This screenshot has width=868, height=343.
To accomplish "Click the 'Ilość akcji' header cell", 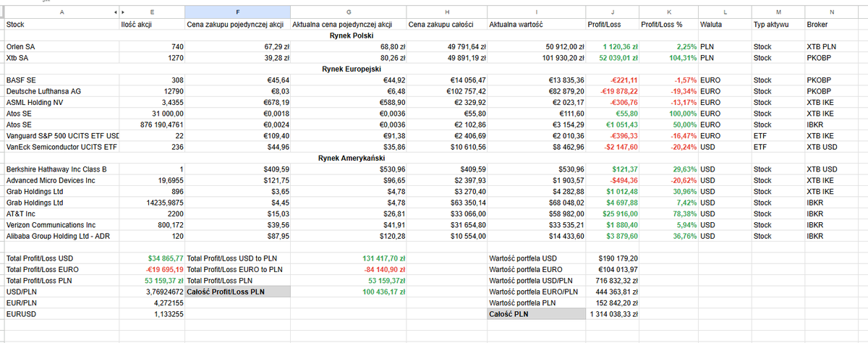I will point(152,24).
